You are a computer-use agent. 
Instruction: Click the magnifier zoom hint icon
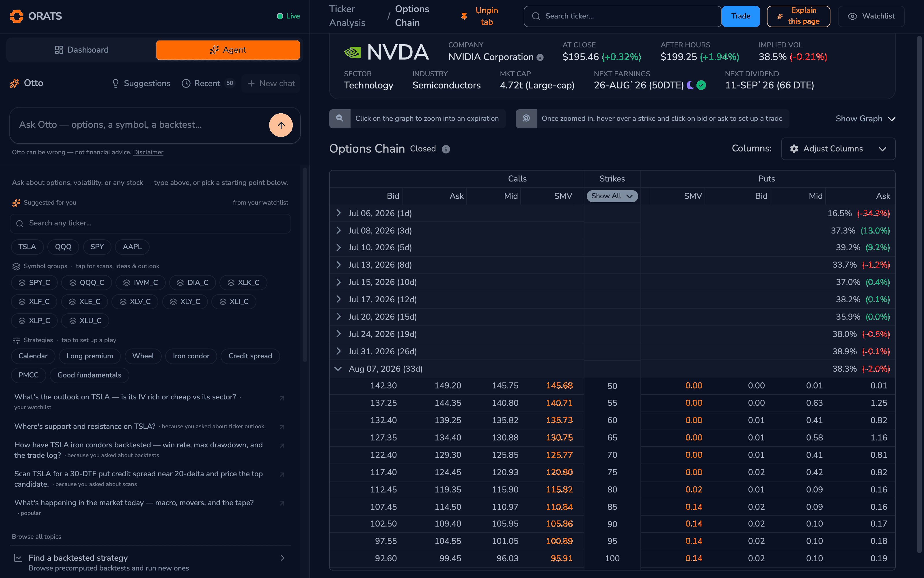(340, 118)
